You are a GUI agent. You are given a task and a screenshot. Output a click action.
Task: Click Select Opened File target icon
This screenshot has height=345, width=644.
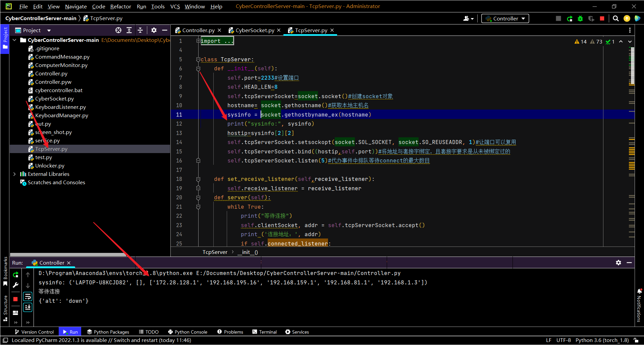pyautogui.click(x=118, y=30)
